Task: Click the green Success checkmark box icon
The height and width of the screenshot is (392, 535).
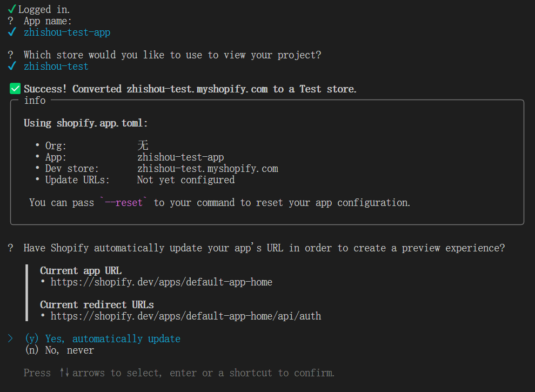Action: coord(15,89)
